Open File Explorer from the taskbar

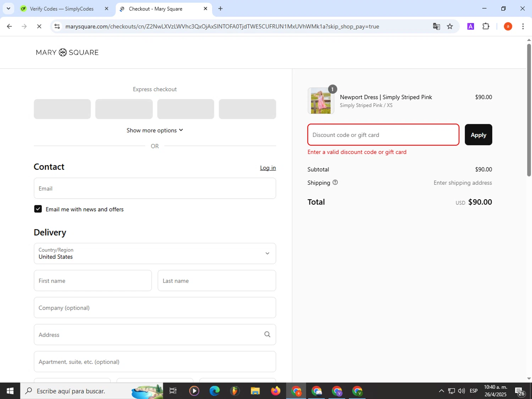[x=255, y=391]
